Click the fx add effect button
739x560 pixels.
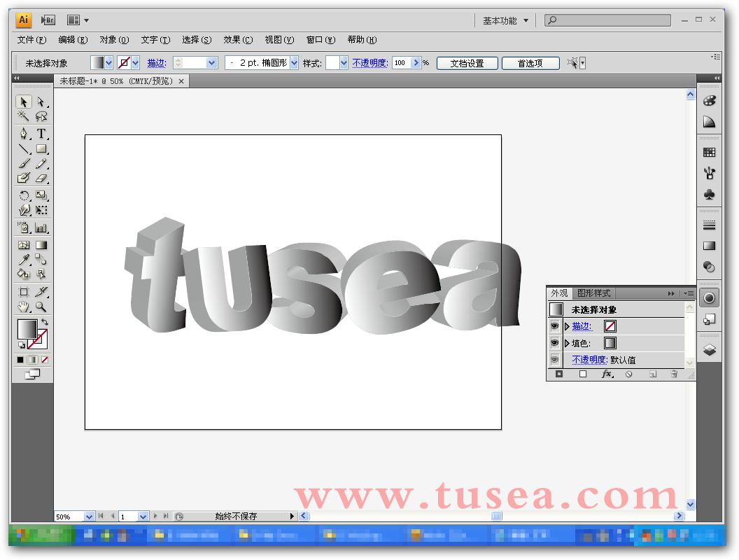[607, 374]
